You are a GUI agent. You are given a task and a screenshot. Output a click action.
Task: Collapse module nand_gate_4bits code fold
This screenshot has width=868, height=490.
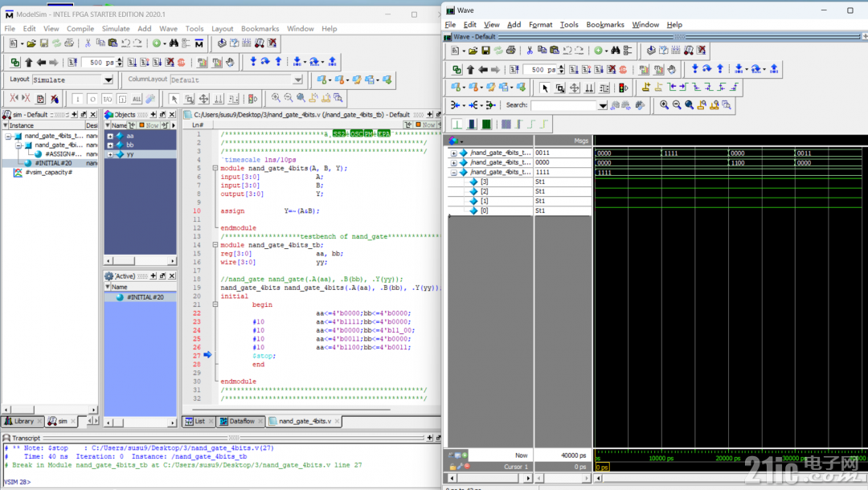[215, 168]
